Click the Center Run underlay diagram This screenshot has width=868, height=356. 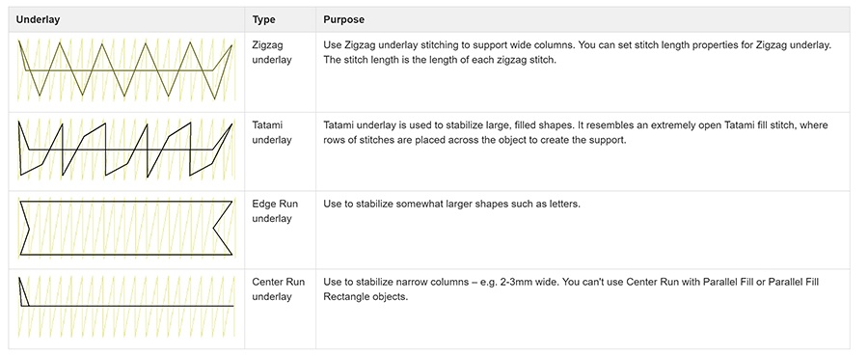click(125, 306)
